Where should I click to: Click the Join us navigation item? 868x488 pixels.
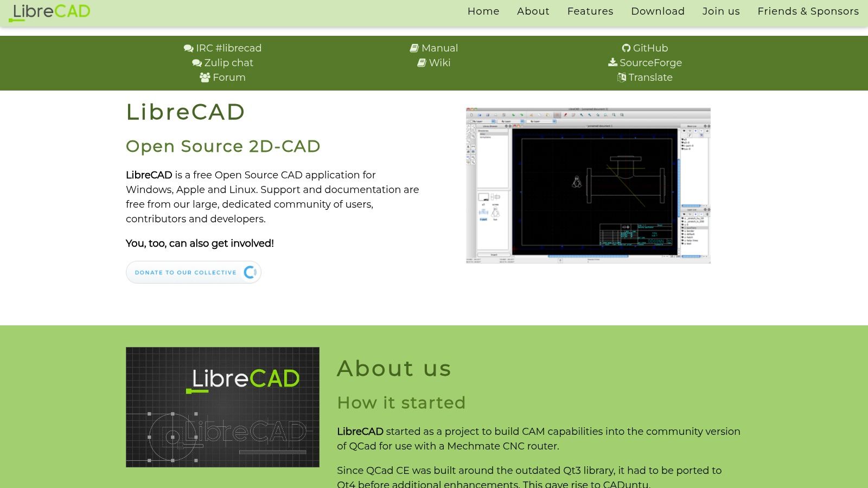click(720, 11)
